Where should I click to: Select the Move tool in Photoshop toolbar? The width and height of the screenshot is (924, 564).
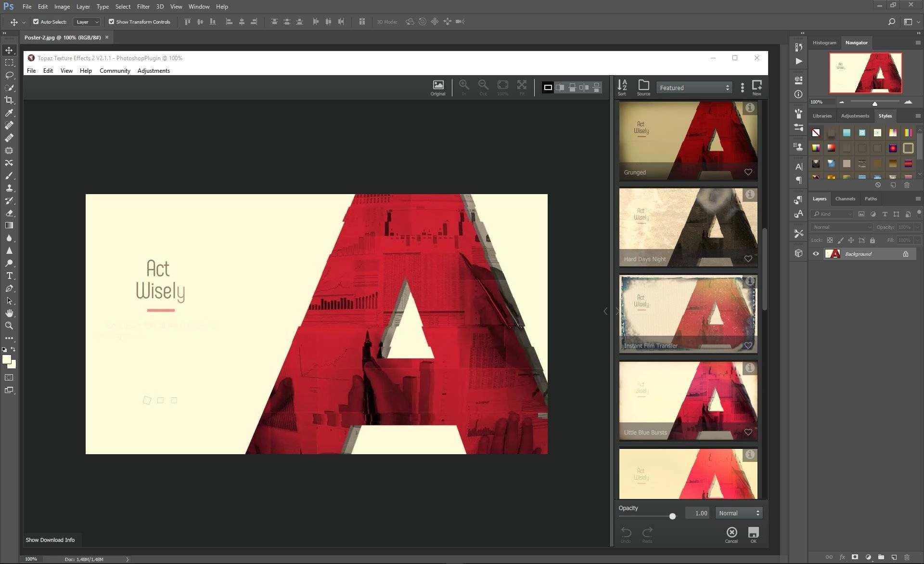point(9,50)
